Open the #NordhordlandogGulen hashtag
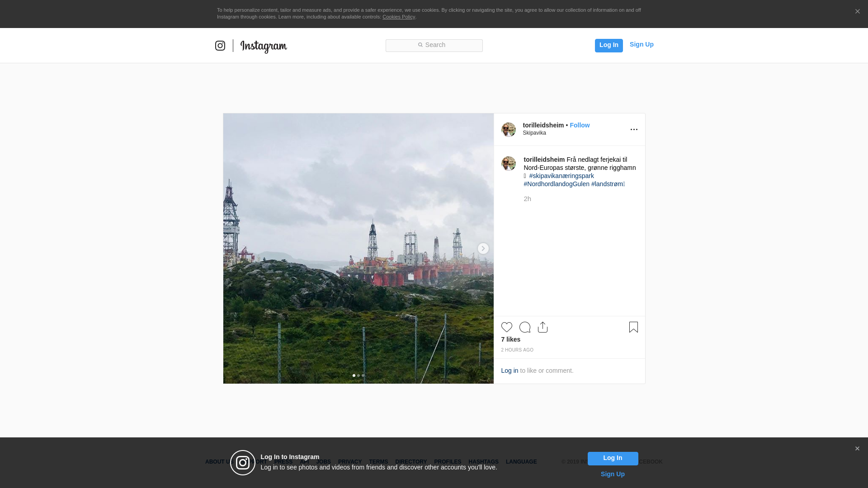 pyautogui.click(x=557, y=184)
